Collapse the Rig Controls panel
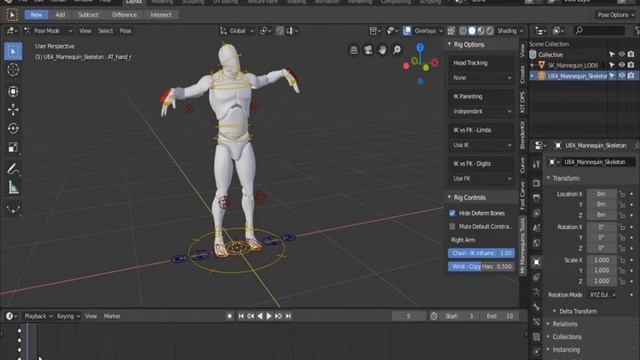 [469, 198]
